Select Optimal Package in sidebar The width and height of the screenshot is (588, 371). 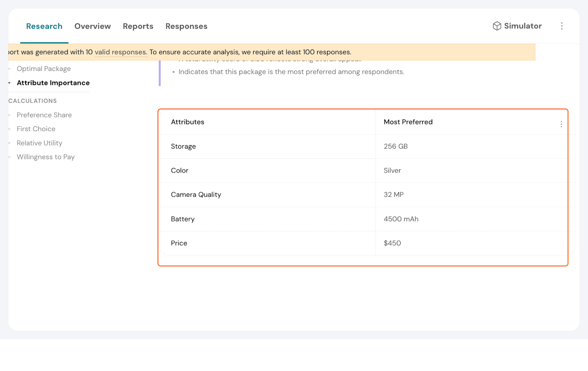44,69
